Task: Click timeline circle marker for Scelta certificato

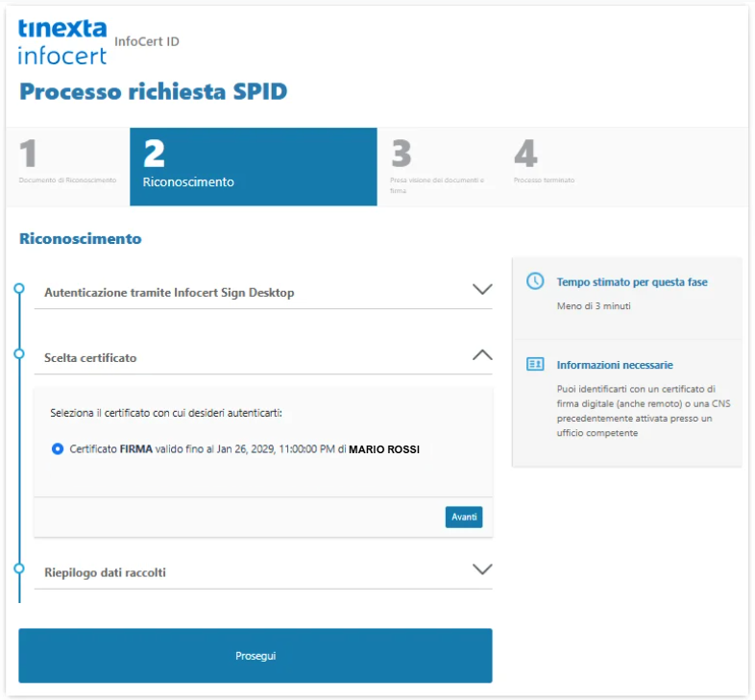Action: 19,354
